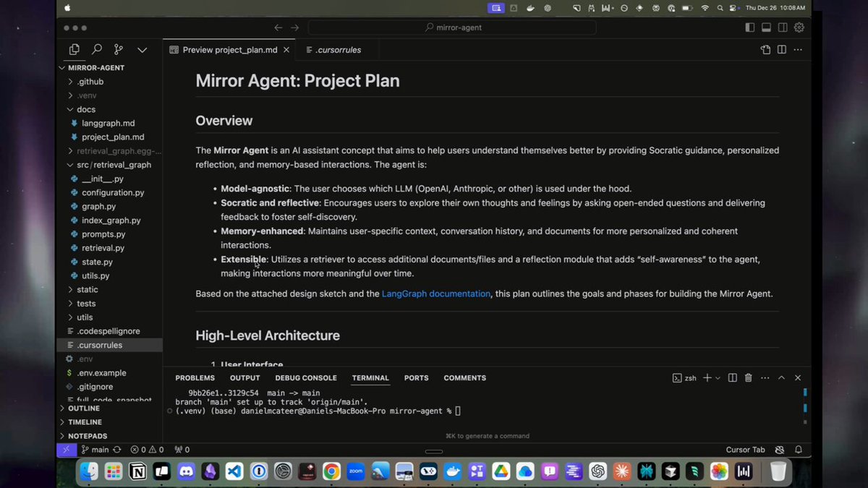Follow the LangGraph documentation link
868x488 pixels.
point(436,294)
